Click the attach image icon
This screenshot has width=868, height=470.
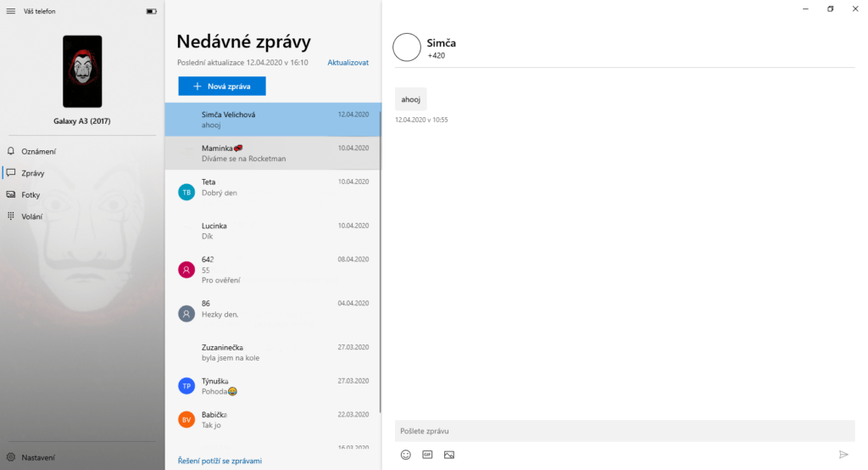pos(449,455)
